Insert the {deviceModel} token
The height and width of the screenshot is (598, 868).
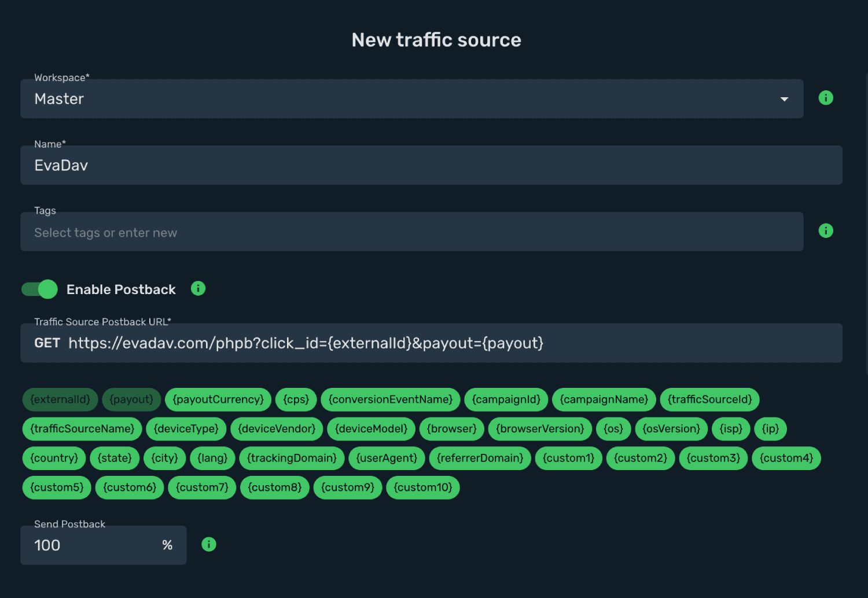[x=372, y=429]
